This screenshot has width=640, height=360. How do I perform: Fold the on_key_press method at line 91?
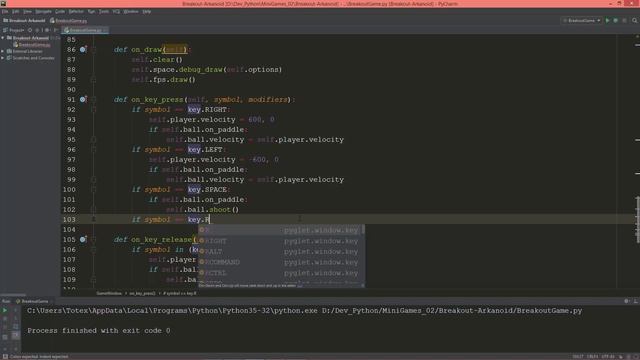tap(93, 99)
